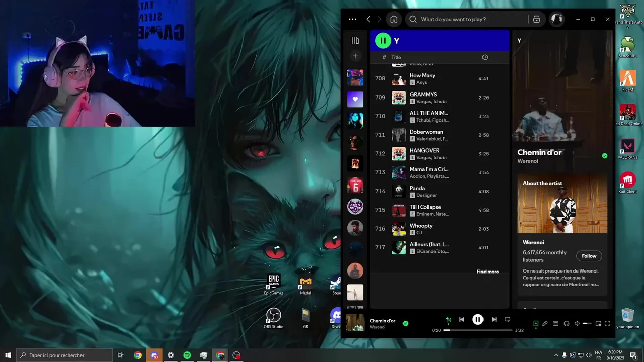Open Spotify mini player
This screenshot has width=644, height=362.
coord(598,324)
